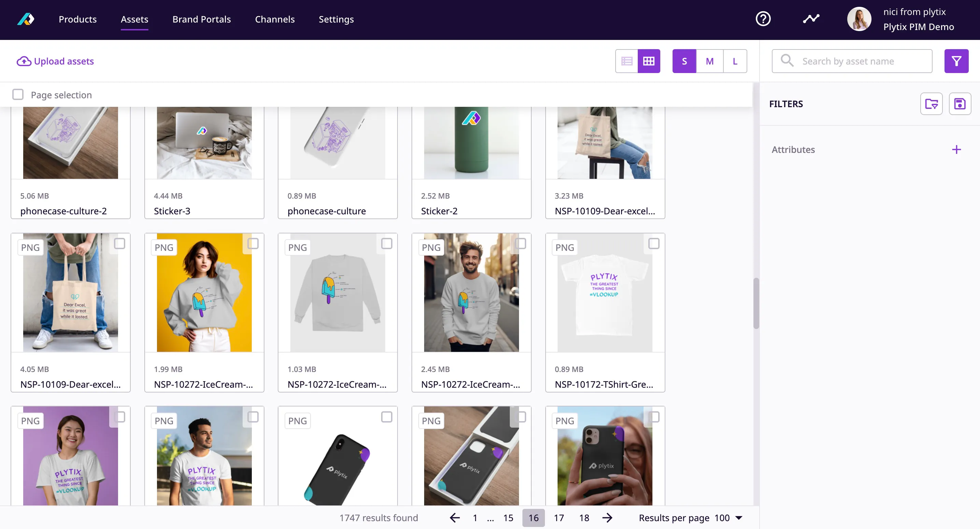The width and height of the screenshot is (980, 529).
Task: Select the 4.05 MB NSP-10109-Dear-excel asset checkbox
Action: coord(119,244)
